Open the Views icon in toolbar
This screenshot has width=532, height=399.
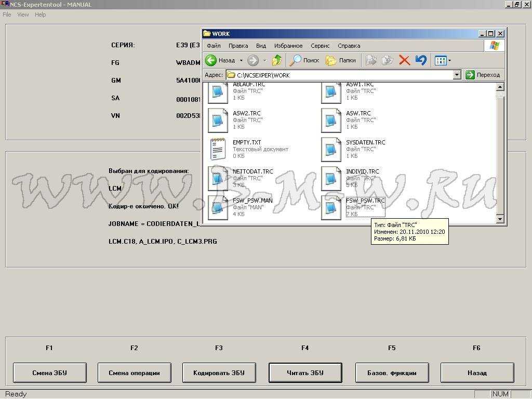click(x=441, y=61)
